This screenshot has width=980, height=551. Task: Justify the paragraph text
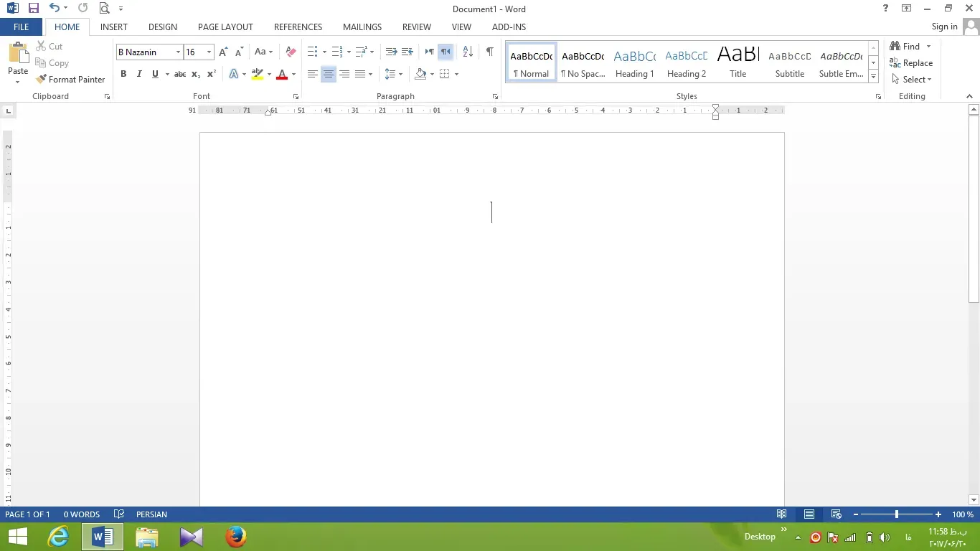tap(360, 74)
